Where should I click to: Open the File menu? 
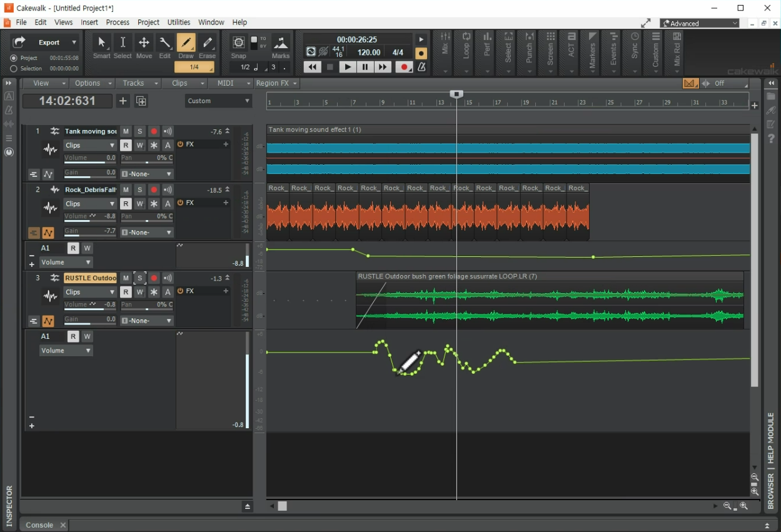point(21,22)
